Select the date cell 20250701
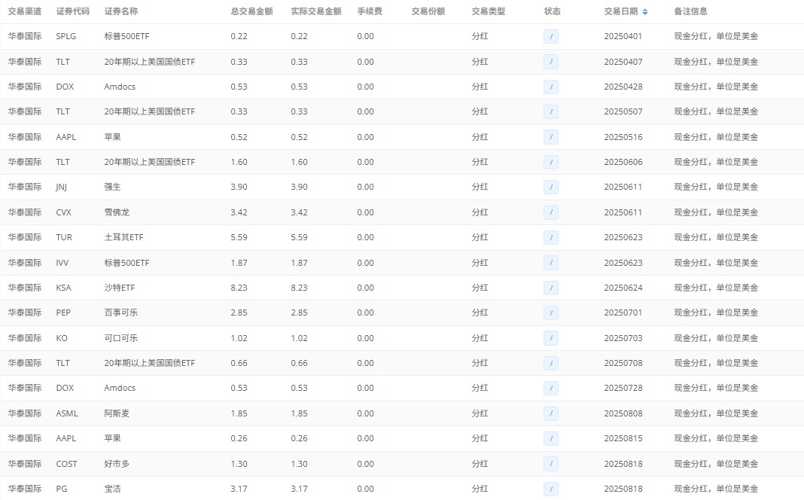Image resolution: width=804 pixels, height=500 pixels. (623, 312)
